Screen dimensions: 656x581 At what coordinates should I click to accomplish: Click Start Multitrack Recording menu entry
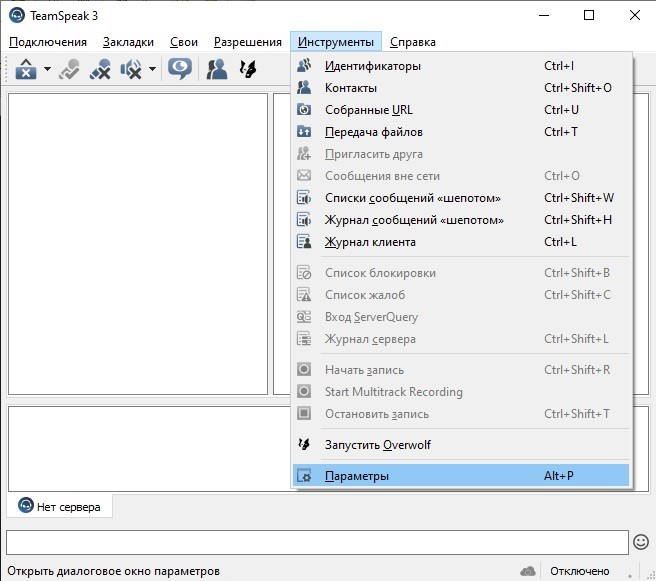(x=461, y=392)
